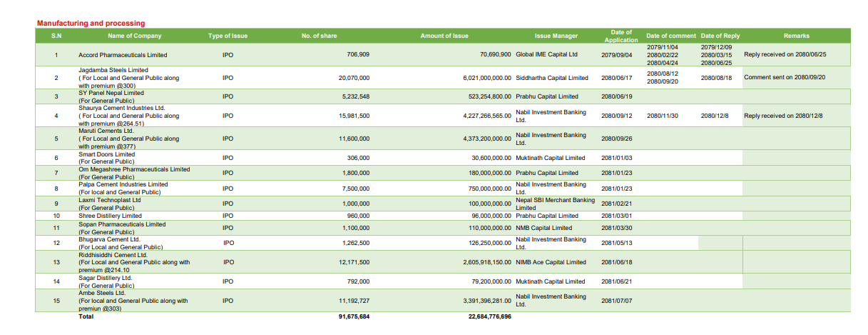
Task: Select application date 2081/03/30
Action: pyautogui.click(x=617, y=228)
